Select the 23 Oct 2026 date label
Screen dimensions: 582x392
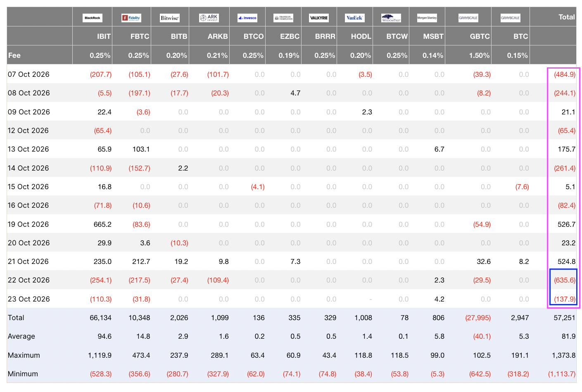pyautogui.click(x=29, y=299)
